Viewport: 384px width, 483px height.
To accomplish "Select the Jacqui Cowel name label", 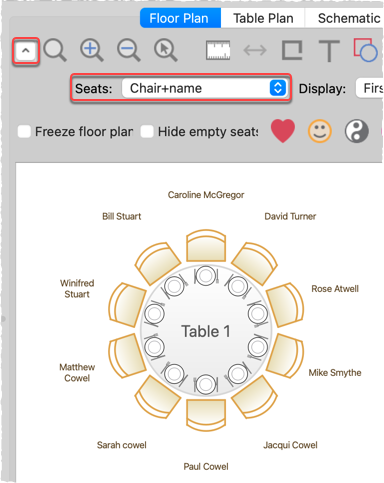I will pos(290,445).
